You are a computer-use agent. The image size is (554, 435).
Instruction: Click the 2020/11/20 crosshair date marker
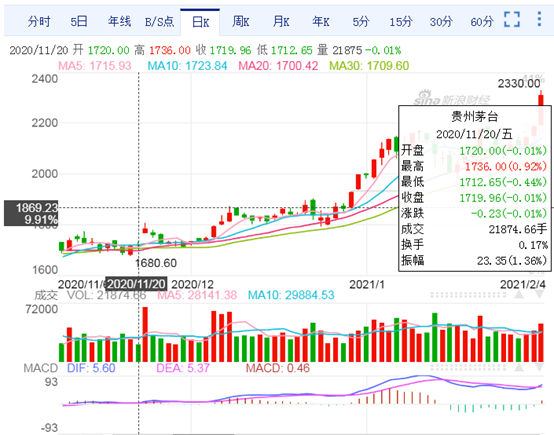[136, 284]
